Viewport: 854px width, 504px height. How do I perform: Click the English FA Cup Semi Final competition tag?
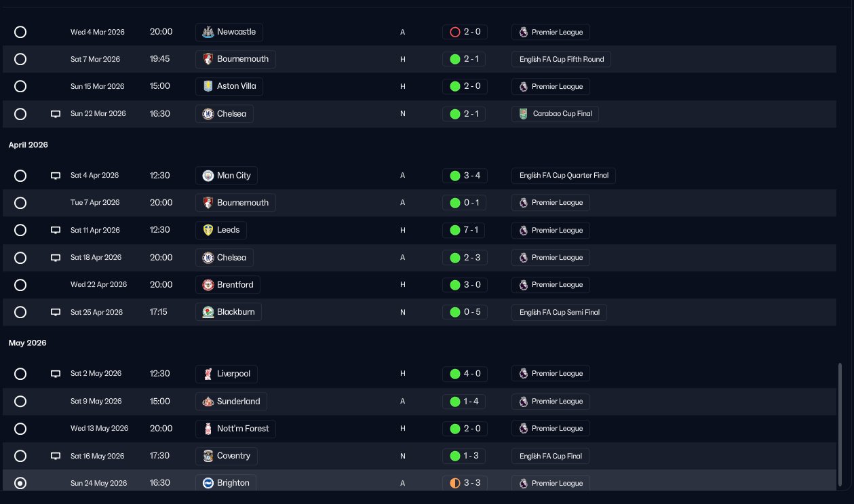coord(559,312)
